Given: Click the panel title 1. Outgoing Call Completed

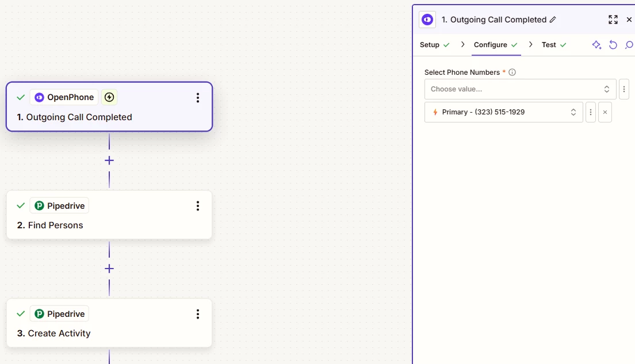Looking at the screenshot, I should tap(494, 20).
